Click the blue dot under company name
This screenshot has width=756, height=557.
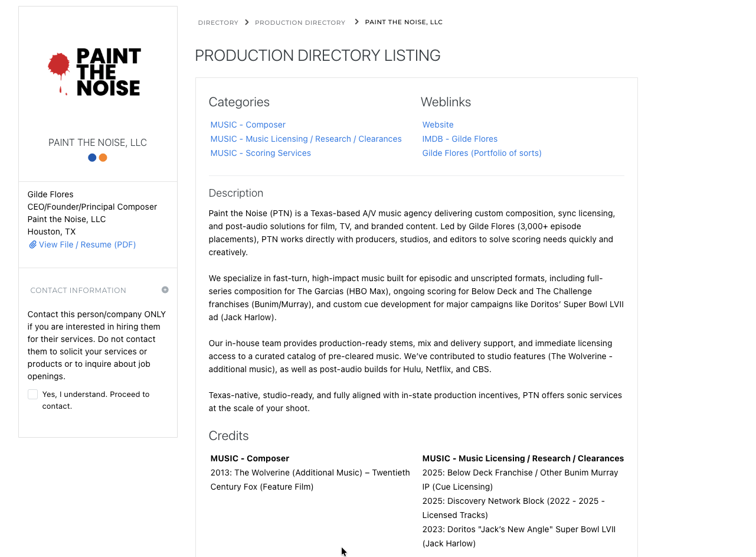click(x=92, y=158)
